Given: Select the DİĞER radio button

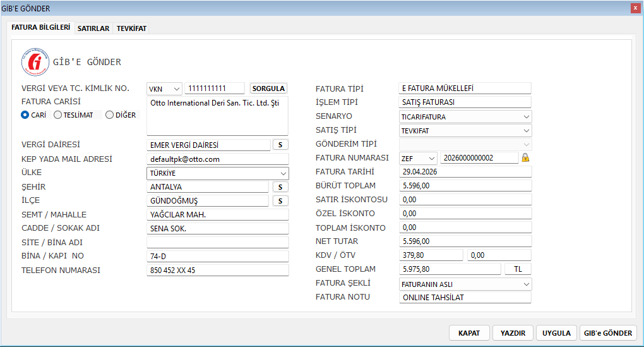Looking at the screenshot, I should 110,115.
